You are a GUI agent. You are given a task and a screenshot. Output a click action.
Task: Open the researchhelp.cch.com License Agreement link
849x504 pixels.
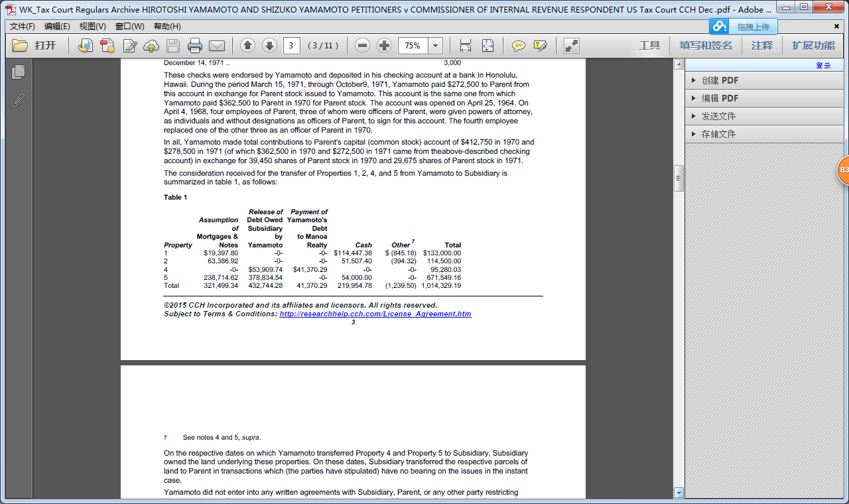click(375, 314)
